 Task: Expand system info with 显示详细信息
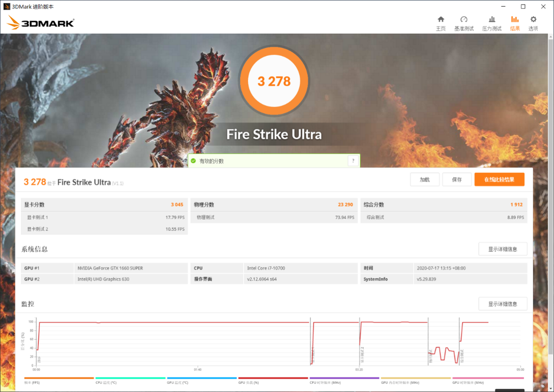pyautogui.click(x=502, y=249)
